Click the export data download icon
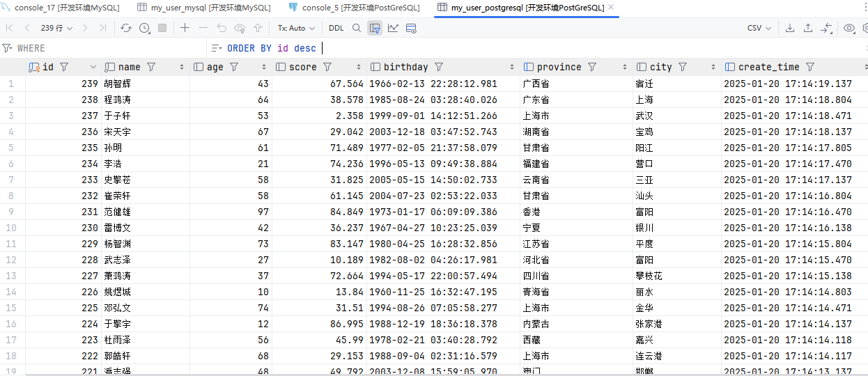 click(x=790, y=28)
